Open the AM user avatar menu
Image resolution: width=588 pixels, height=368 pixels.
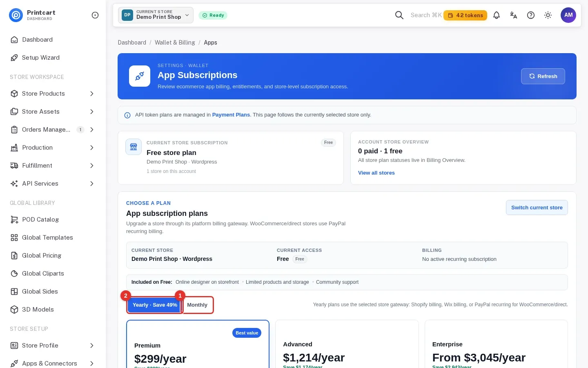point(568,15)
